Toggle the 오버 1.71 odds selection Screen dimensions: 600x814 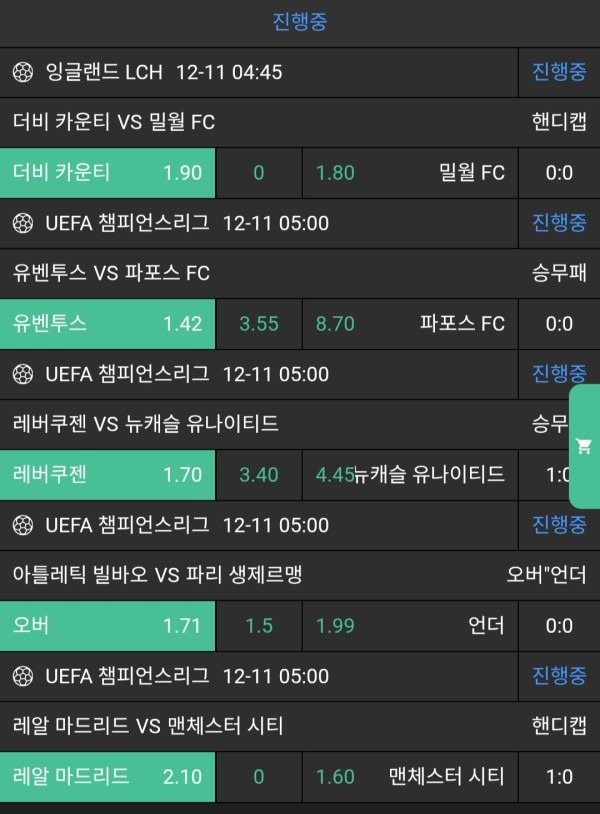point(107,626)
